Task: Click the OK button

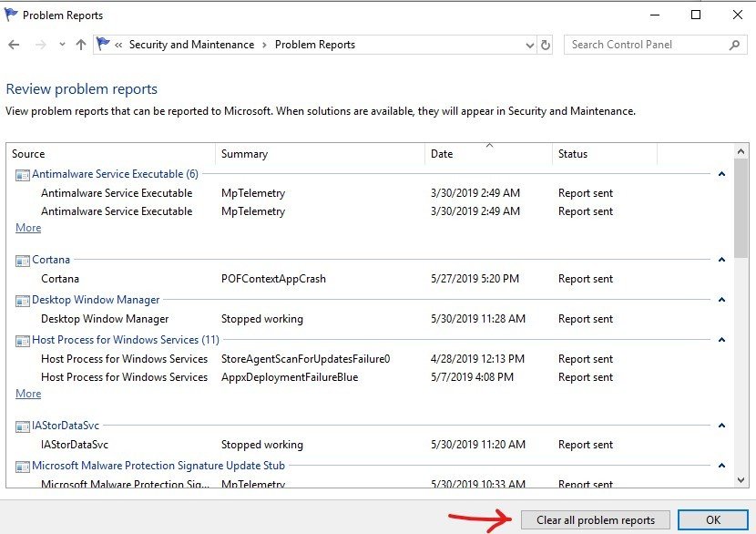Action: (713, 520)
